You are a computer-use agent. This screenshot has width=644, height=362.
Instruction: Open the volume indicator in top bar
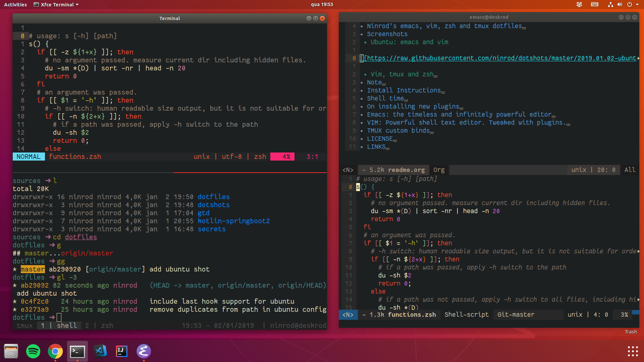point(620,4)
